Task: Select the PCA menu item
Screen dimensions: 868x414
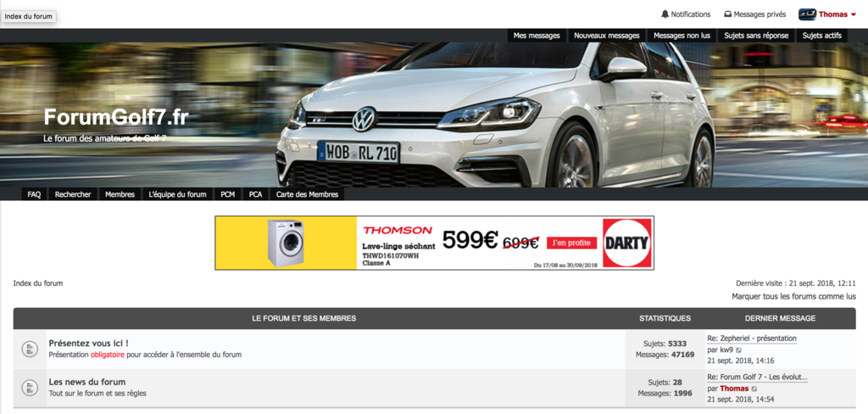Action: [x=256, y=194]
